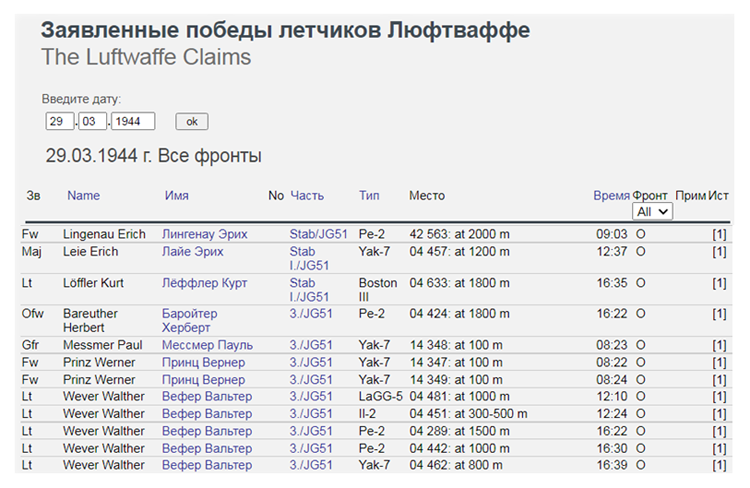Click the ok button next to date
Image resolution: width=750 pixels, height=488 pixels.
point(192,122)
